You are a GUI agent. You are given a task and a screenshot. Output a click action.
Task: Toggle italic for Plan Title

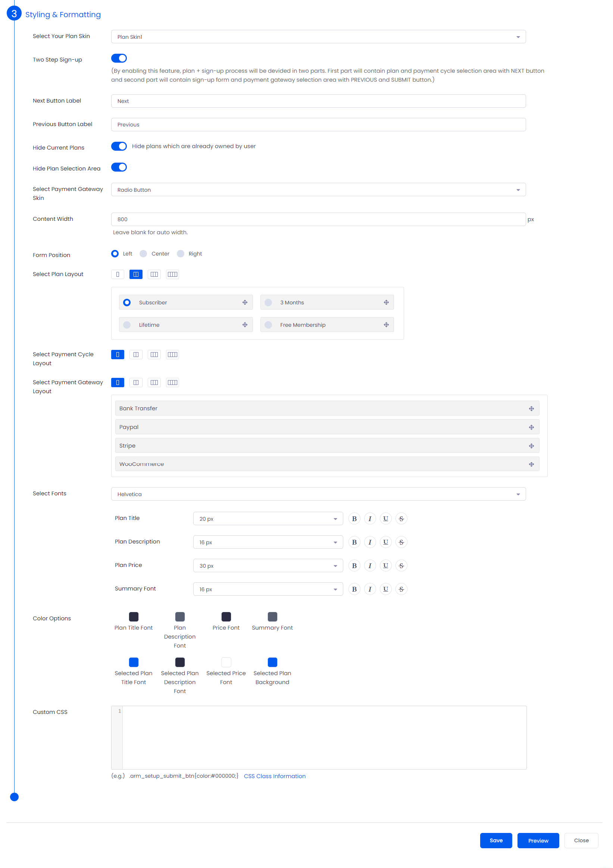tap(370, 519)
